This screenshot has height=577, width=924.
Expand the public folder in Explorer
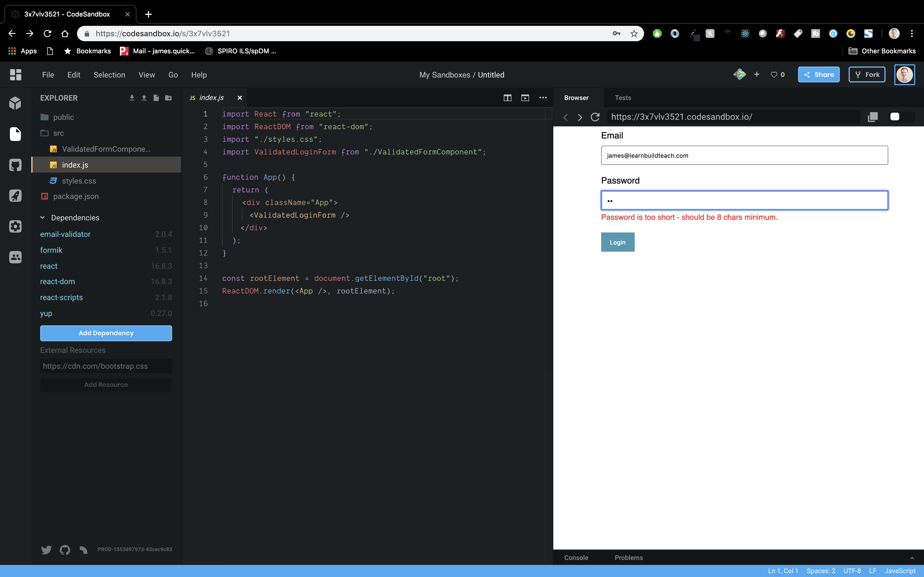[x=63, y=117]
